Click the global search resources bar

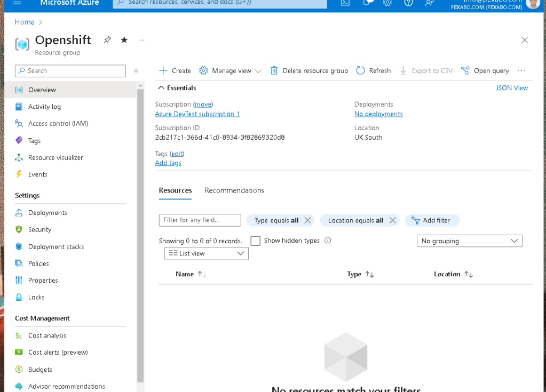220,3
